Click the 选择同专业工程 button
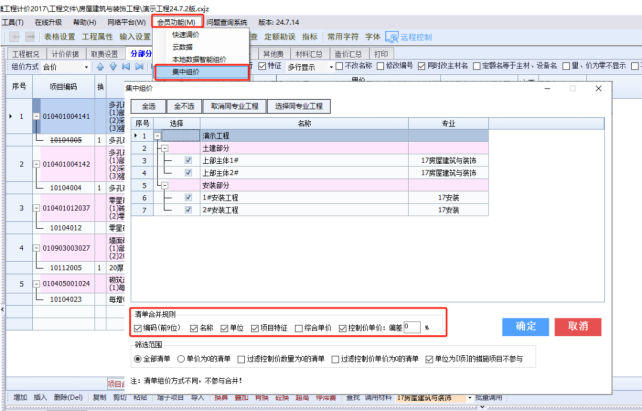Screen dimensions: 642x411 pyautogui.click(x=299, y=106)
